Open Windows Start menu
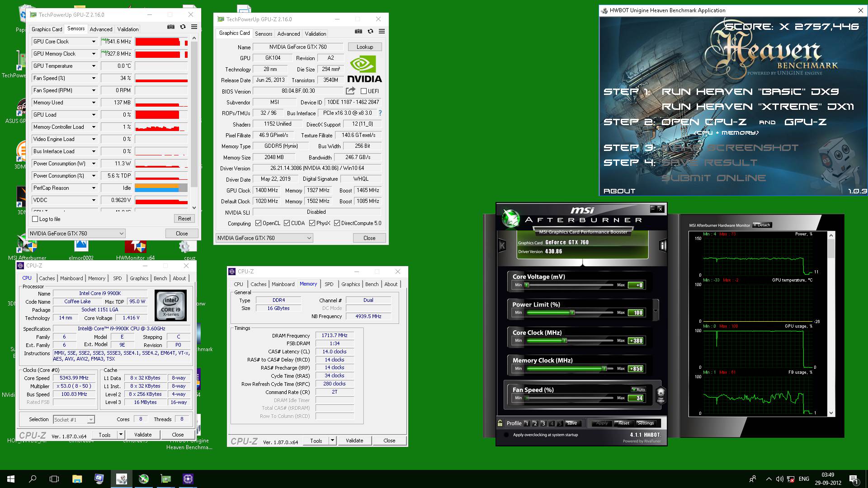This screenshot has width=868, height=488. point(11,479)
